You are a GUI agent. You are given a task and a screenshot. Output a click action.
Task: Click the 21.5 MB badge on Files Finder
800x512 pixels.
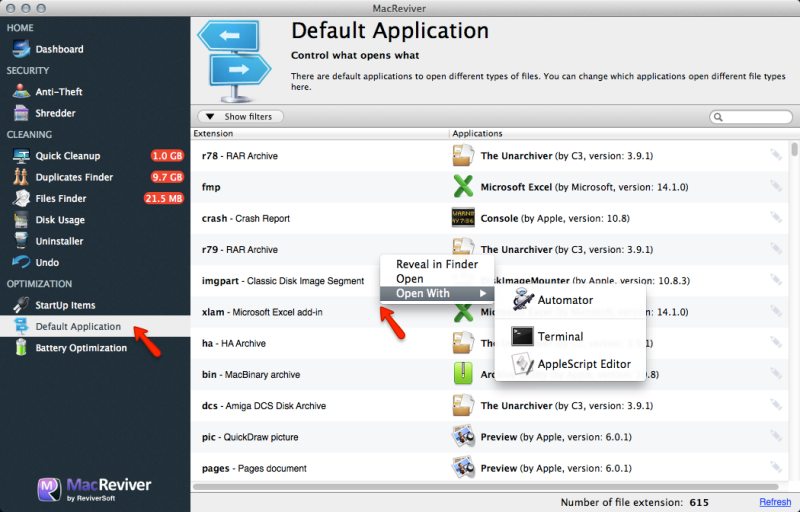click(x=163, y=198)
